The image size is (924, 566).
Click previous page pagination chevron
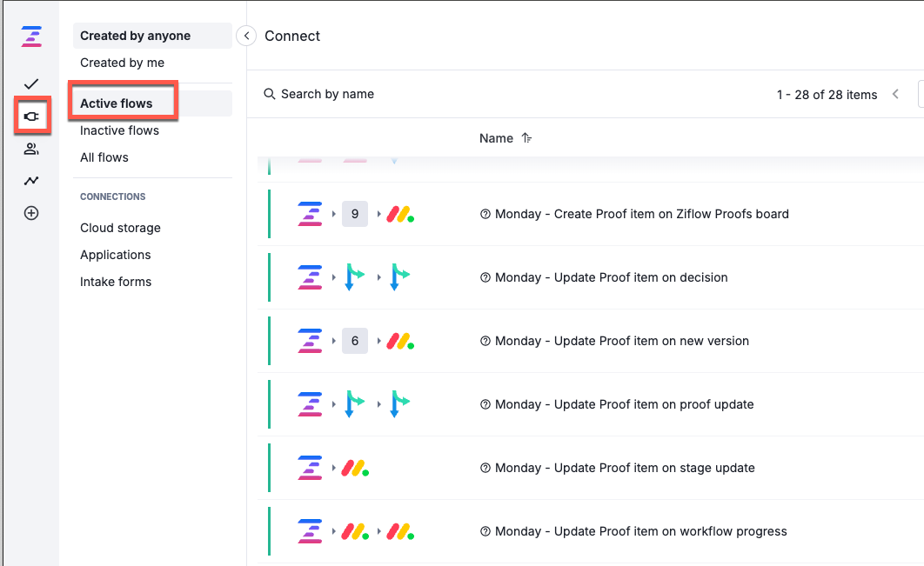point(895,94)
